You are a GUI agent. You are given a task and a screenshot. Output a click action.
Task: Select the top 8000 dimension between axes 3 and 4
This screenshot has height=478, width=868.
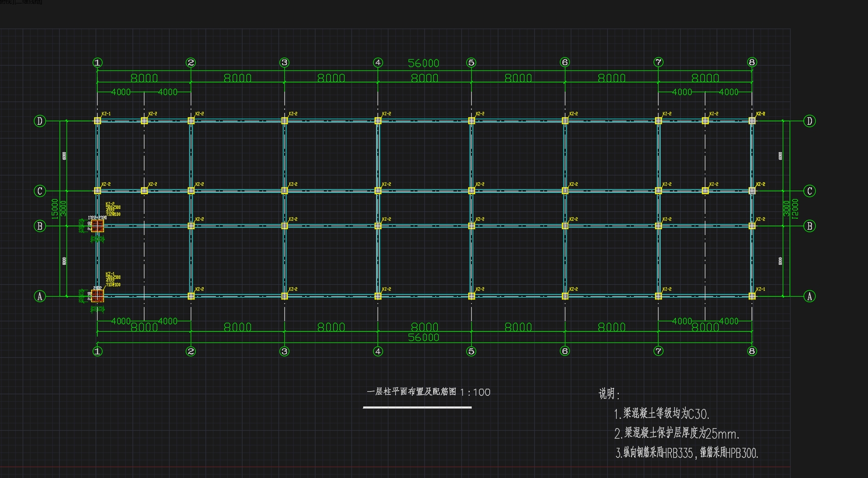click(331, 78)
